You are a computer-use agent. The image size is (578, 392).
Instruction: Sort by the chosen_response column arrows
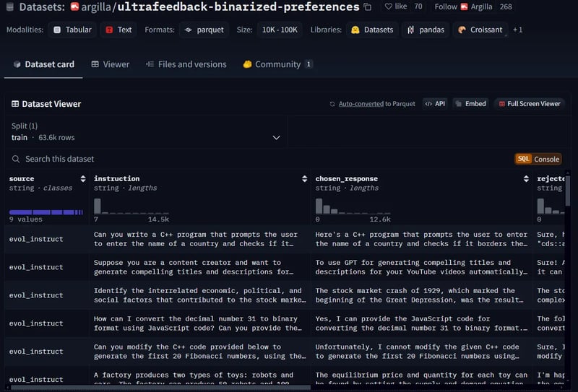(526, 179)
